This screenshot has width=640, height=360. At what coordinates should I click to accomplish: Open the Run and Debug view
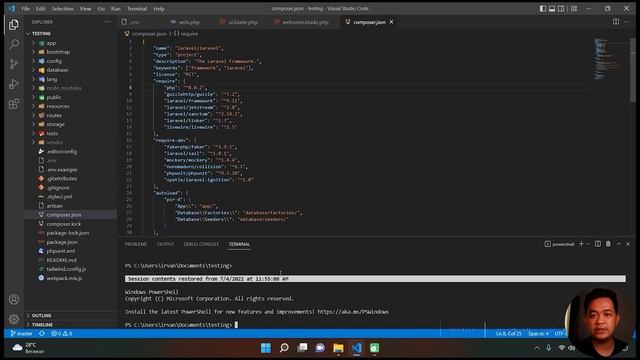[x=13, y=84]
